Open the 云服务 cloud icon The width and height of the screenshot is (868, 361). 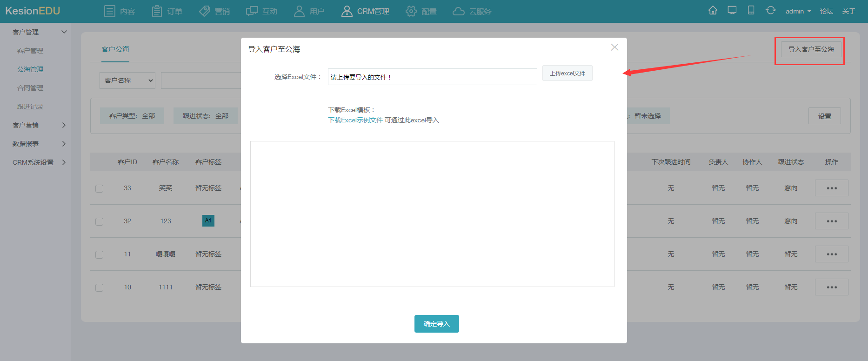[x=459, y=11]
